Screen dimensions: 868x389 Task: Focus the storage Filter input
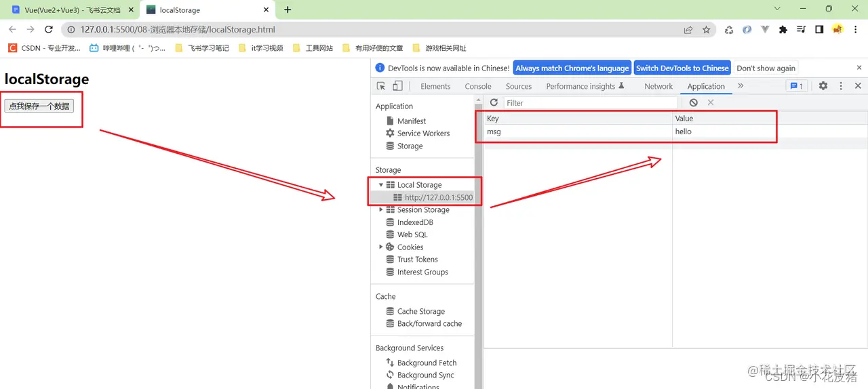click(x=591, y=102)
